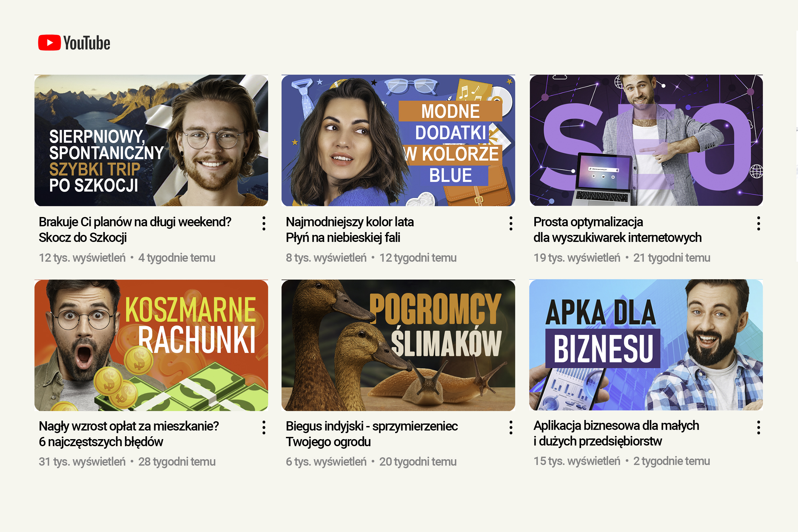Open three-dot menu for Biegus indyjski video

511,428
